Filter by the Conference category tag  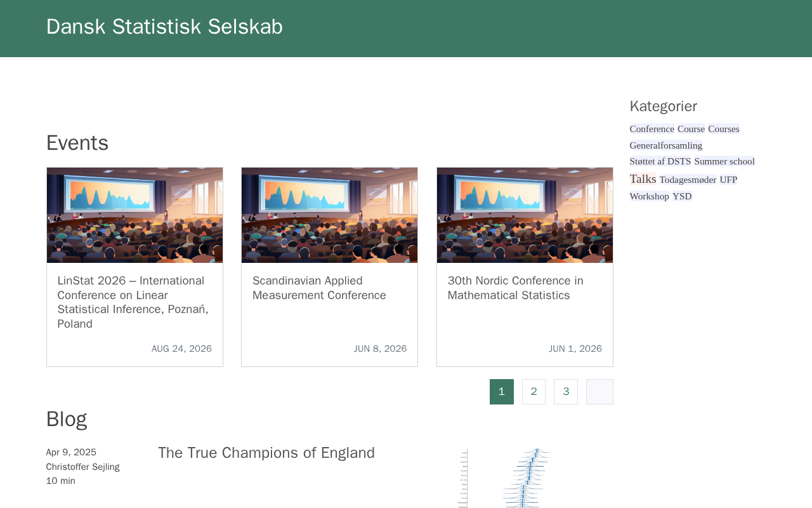pos(652,129)
